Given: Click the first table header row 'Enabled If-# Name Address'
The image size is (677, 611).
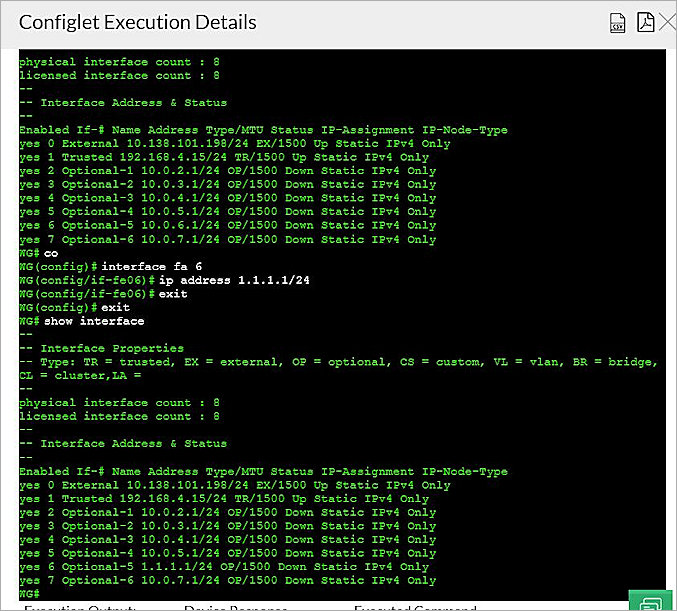Looking at the screenshot, I should tap(263, 130).
